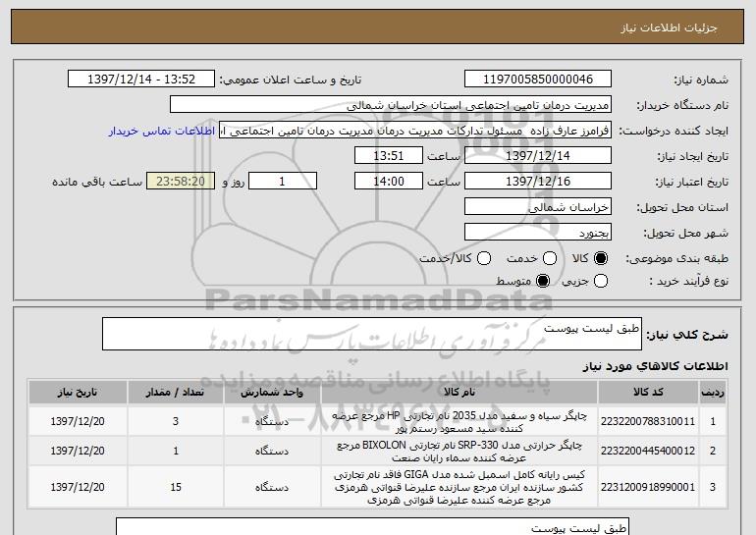Click item code 2232200445400012

pos(648,451)
